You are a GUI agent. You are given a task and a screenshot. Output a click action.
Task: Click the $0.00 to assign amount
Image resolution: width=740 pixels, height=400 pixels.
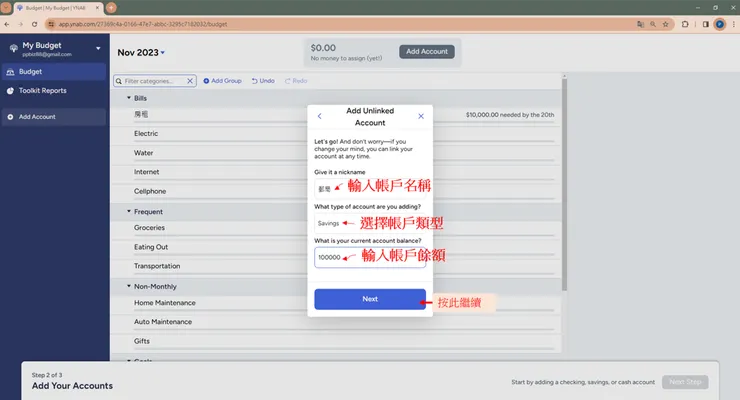[x=323, y=48]
